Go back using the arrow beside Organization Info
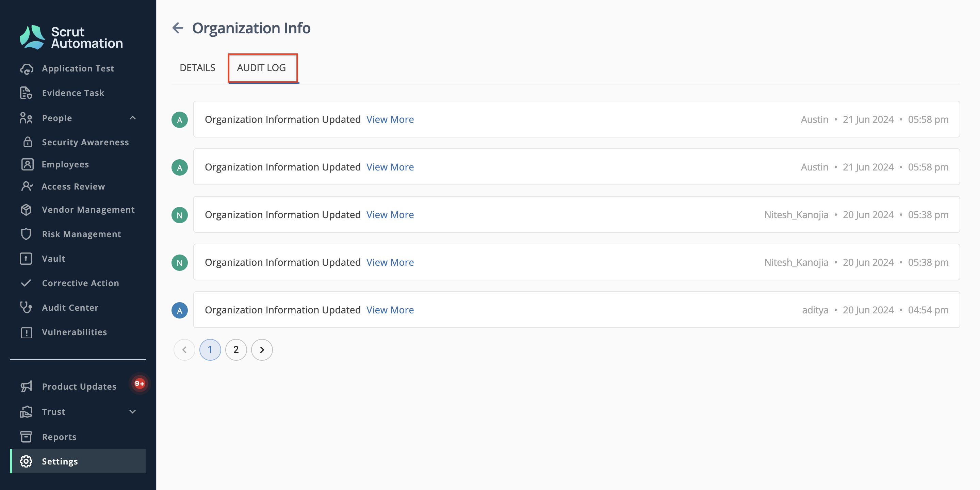Image resolution: width=980 pixels, height=490 pixels. (178, 28)
